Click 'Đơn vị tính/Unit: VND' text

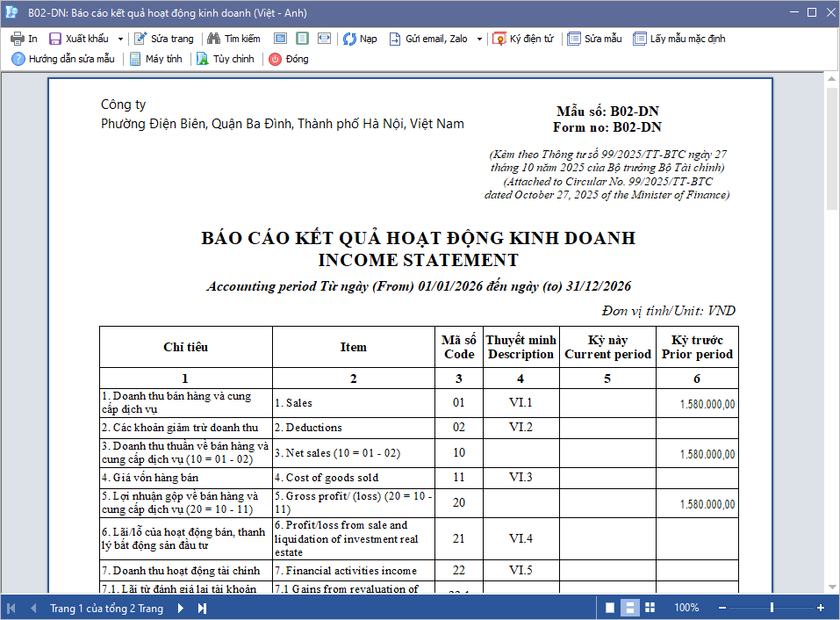669,311
